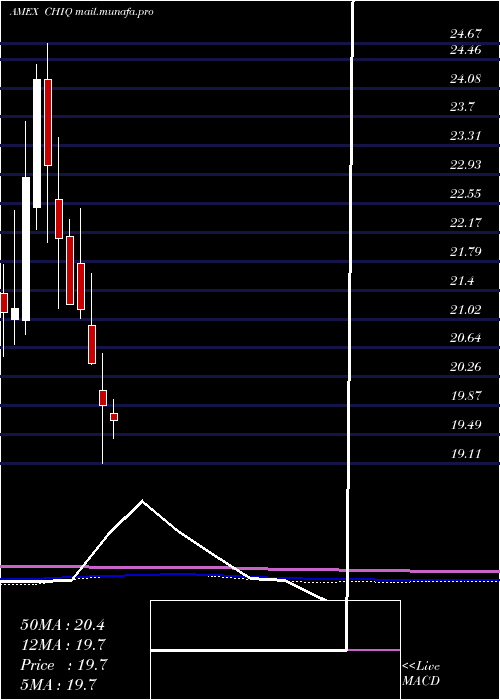The image size is (500, 700).
Task: Click the 22.17 price label
Action: point(466,222)
